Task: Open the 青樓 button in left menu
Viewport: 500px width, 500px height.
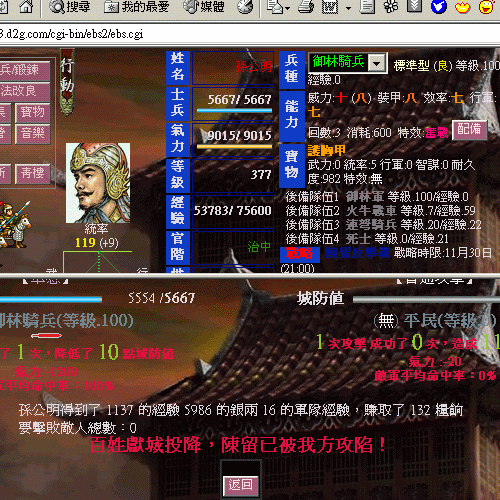Action: [32, 173]
